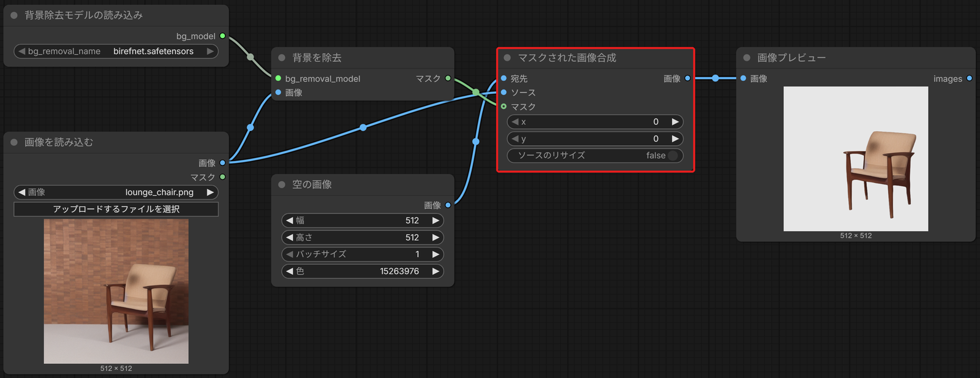Select previous bg_removal_name model with left arrow

pos(22,51)
